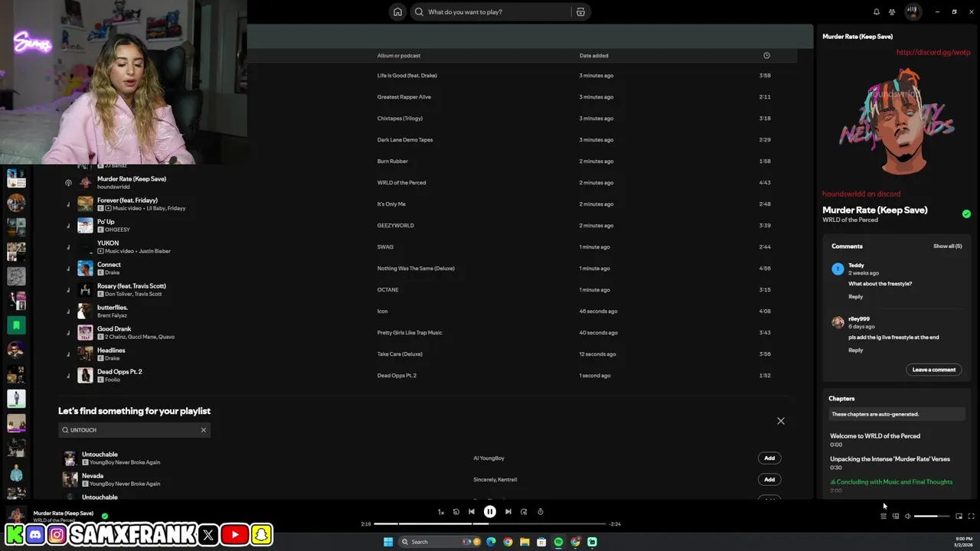Open the miniplayer icon
The width and height of the screenshot is (980, 551).
point(959,516)
